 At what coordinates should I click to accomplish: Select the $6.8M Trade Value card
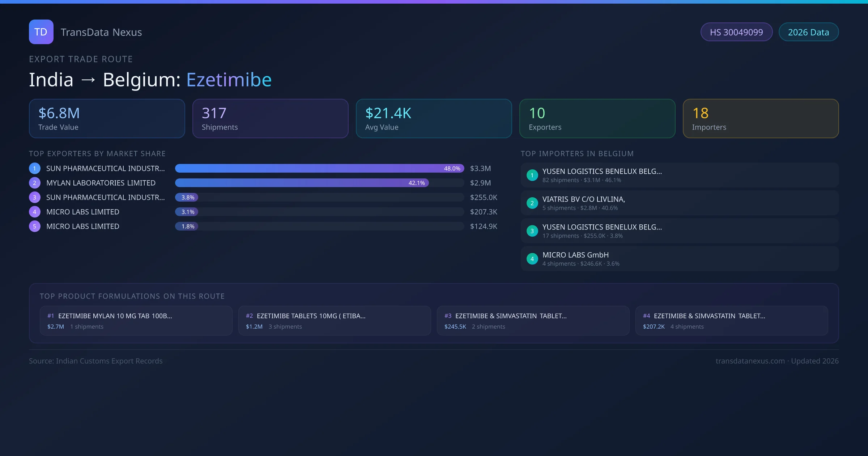(107, 118)
